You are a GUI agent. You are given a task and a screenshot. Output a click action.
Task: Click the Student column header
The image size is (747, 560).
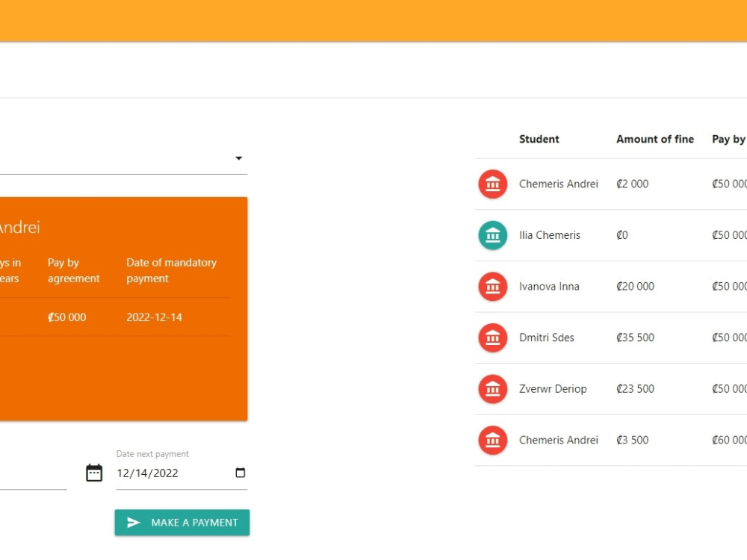(539, 139)
